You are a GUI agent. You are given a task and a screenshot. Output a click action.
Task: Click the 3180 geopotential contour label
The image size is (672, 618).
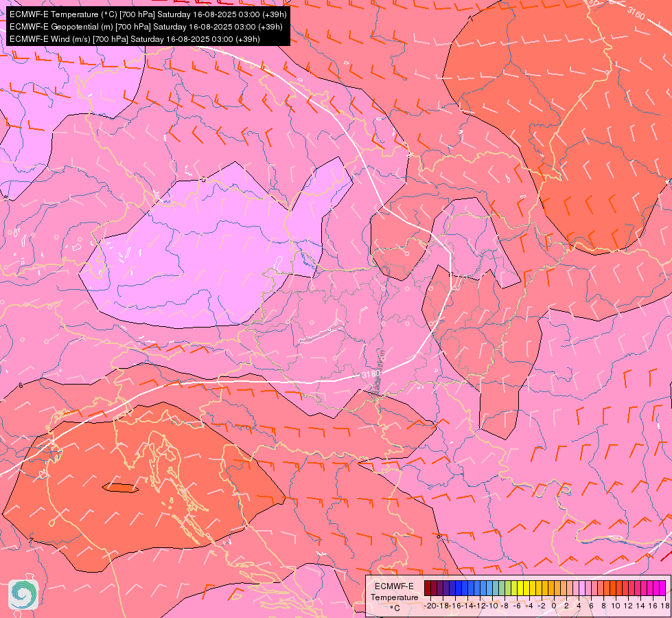tap(371, 374)
